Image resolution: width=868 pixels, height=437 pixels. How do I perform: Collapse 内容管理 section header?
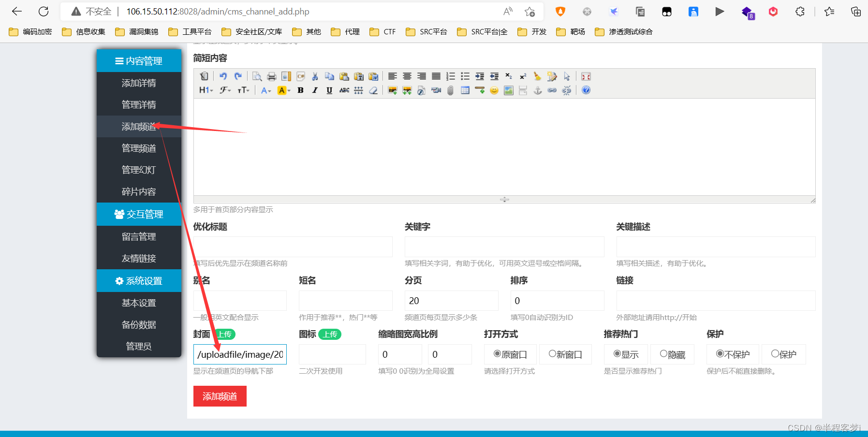click(139, 61)
